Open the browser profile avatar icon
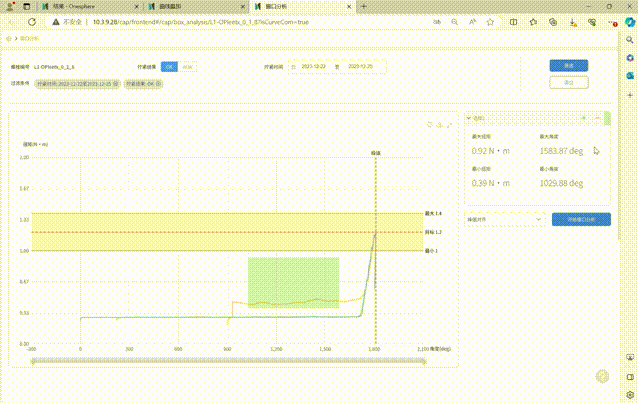This screenshot has height=403, width=638. pos(10,7)
